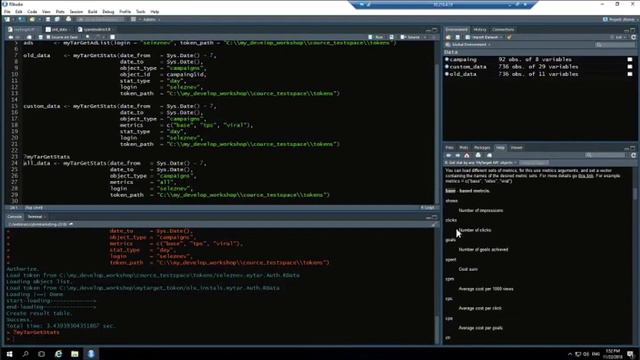Toggle the Source on Save checkbox

48,37
